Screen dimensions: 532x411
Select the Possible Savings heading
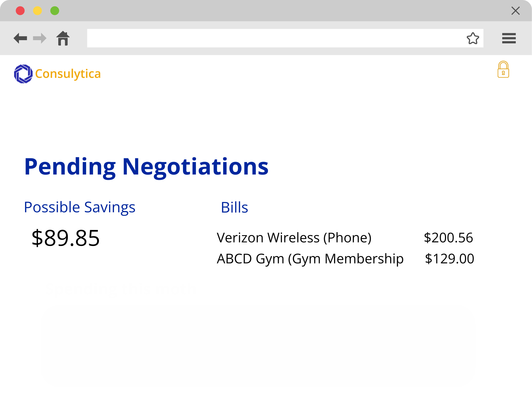tap(80, 207)
